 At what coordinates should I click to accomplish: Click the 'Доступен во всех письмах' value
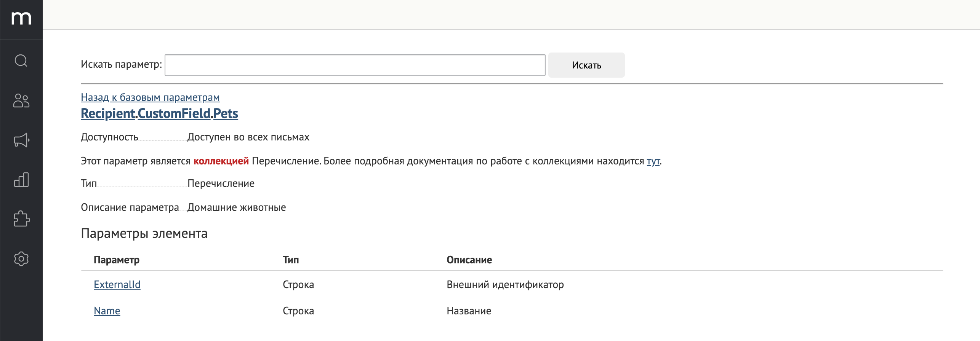click(x=248, y=137)
